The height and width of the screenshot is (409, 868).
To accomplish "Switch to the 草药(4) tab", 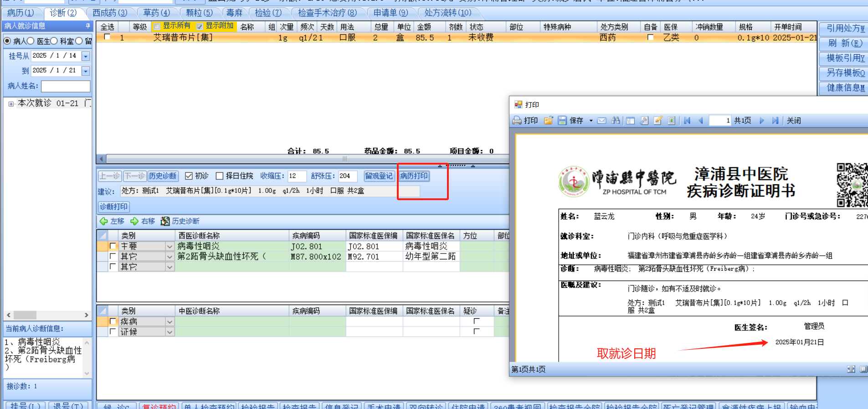I will (x=156, y=13).
